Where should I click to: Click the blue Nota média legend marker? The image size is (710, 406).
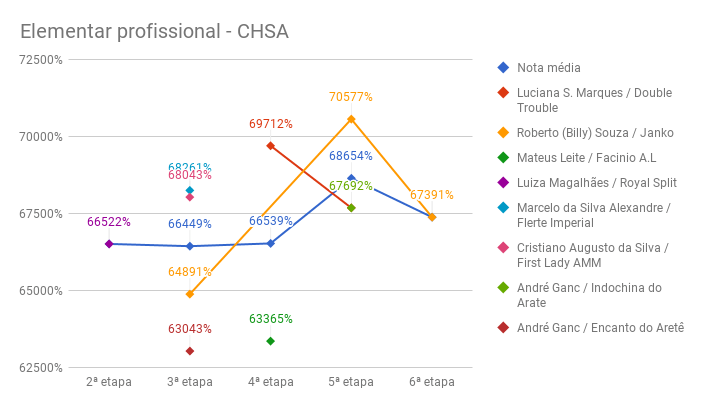tap(502, 68)
